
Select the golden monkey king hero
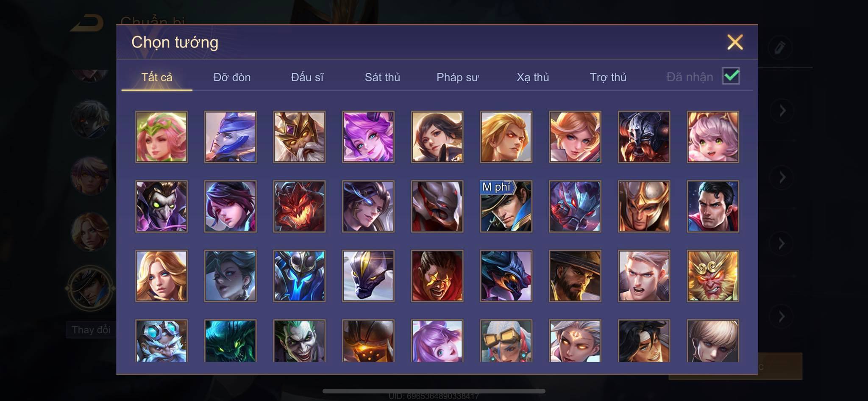(713, 276)
